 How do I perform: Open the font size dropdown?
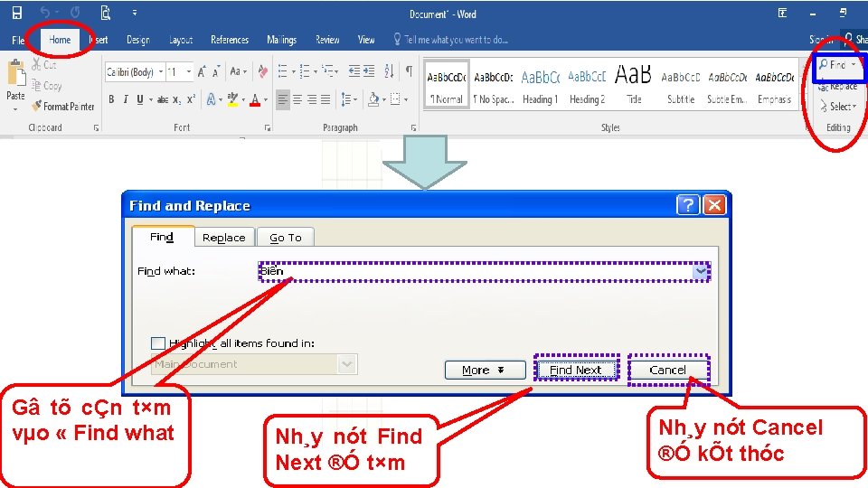(x=189, y=72)
